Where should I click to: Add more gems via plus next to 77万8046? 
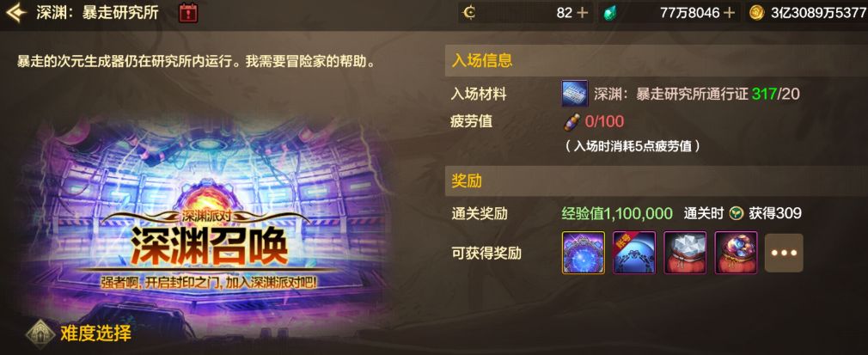[x=730, y=13]
